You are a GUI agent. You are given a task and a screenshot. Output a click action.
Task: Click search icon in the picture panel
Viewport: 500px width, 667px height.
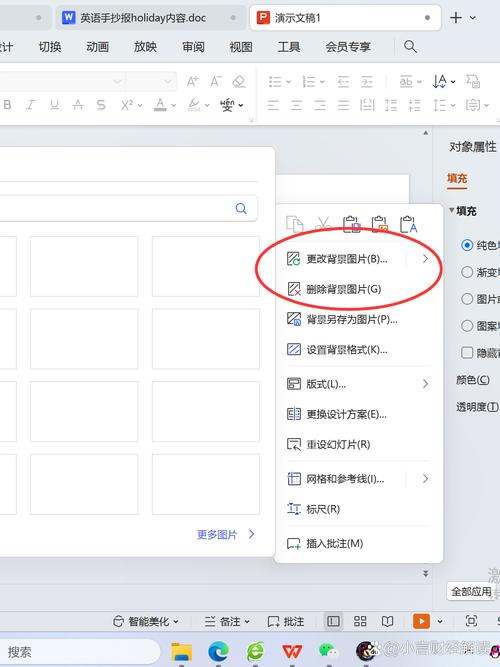[241, 208]
